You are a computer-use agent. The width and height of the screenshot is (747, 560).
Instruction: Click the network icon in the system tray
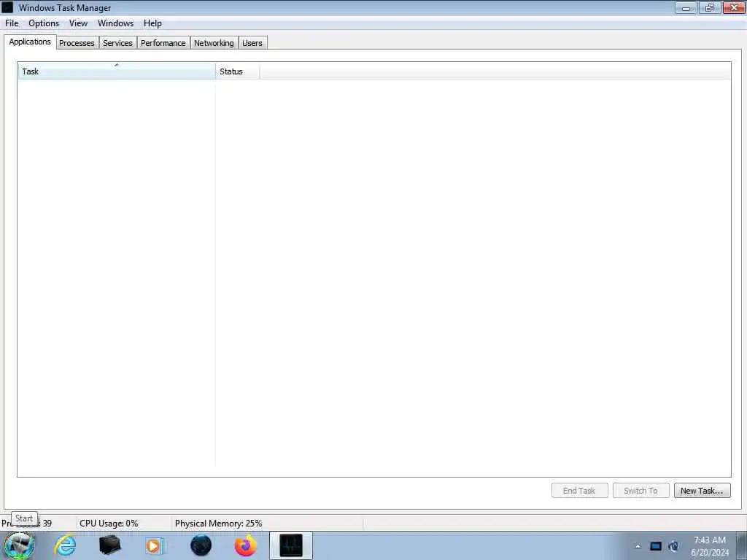tap(673, 546)
